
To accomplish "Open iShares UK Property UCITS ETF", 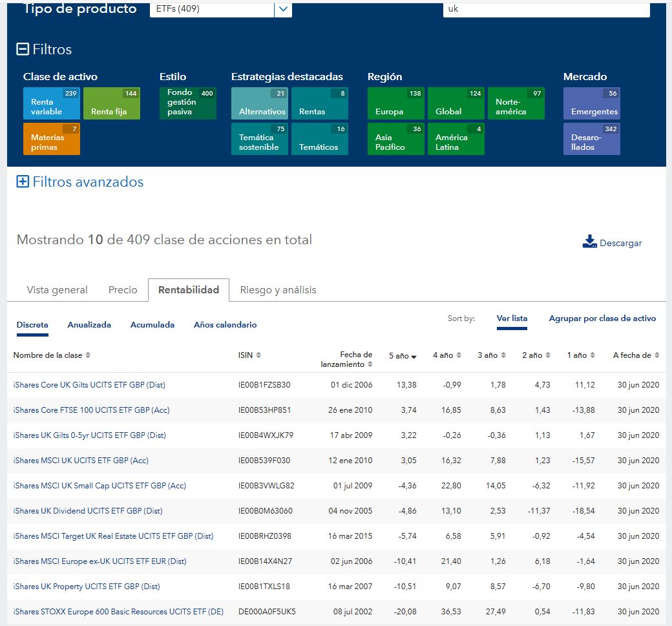I will [x=87, y=587].
